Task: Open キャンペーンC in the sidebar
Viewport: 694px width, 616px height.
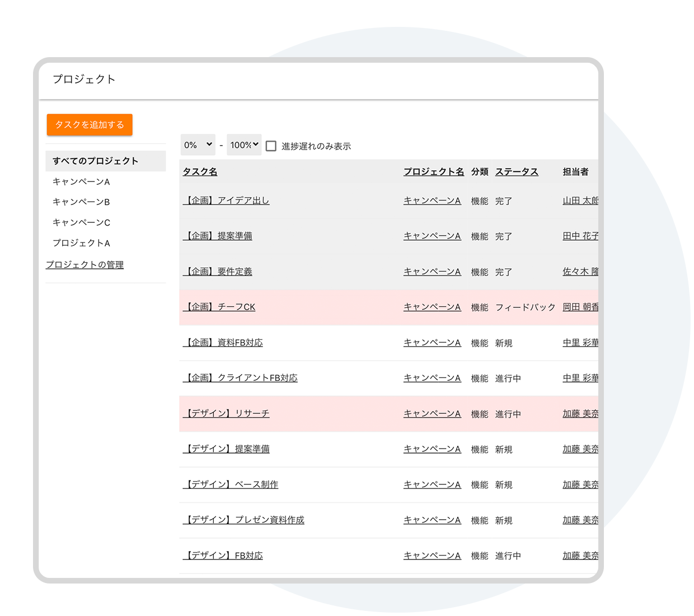Action: [81, 223]
